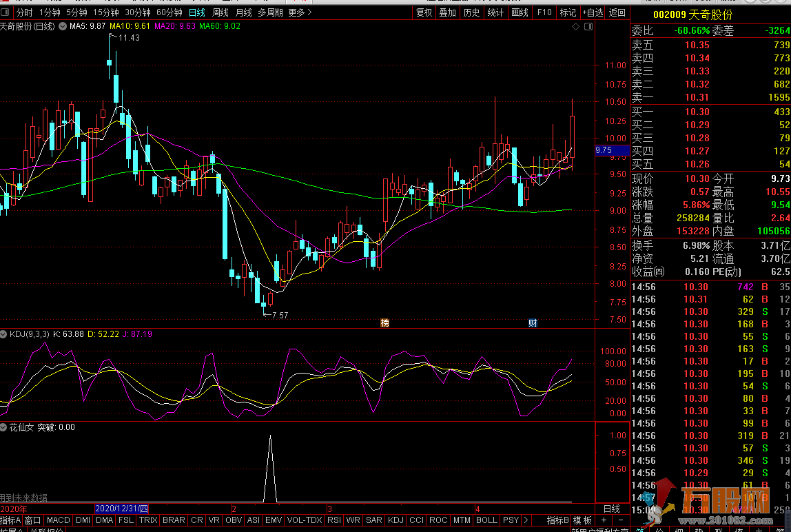791x532 pixels.
Task: Select the 30分钟 period tab
Action: pos(138,12)
